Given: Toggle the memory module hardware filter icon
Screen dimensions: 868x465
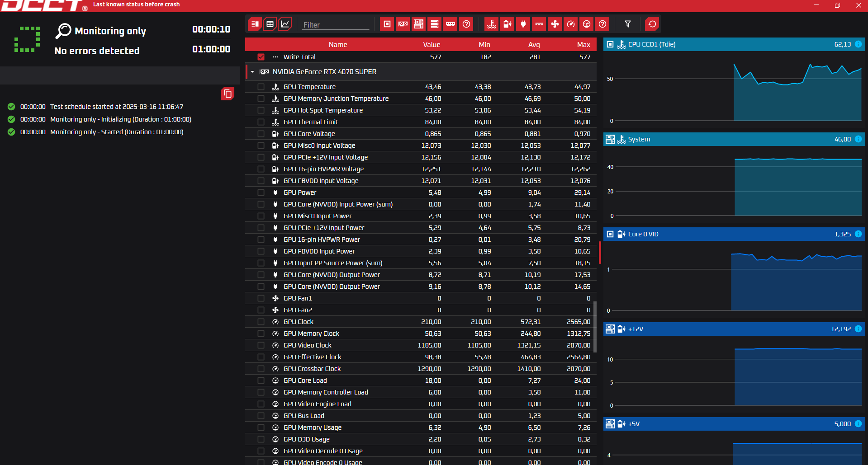Looking at the screenshot, I should point(451,24).
